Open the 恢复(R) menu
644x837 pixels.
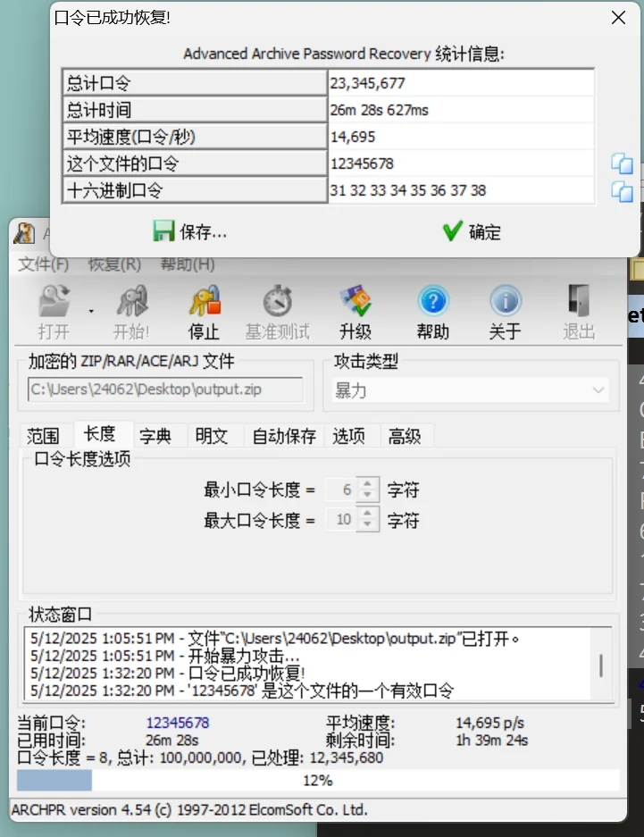114,264
